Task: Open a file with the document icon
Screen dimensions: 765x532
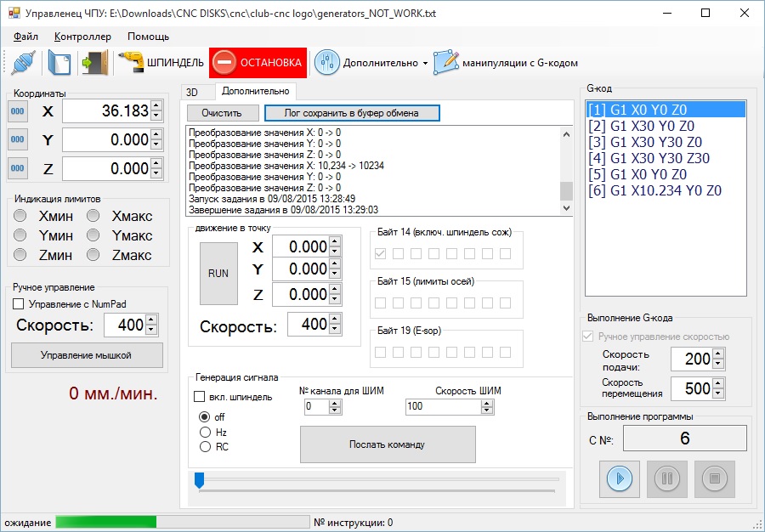Action: pos(59,63)
